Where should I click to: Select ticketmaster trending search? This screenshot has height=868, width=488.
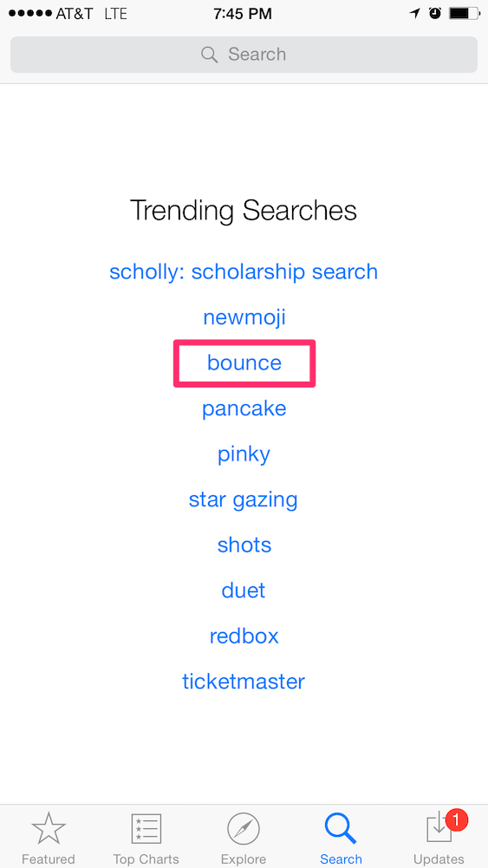(244, 682)
